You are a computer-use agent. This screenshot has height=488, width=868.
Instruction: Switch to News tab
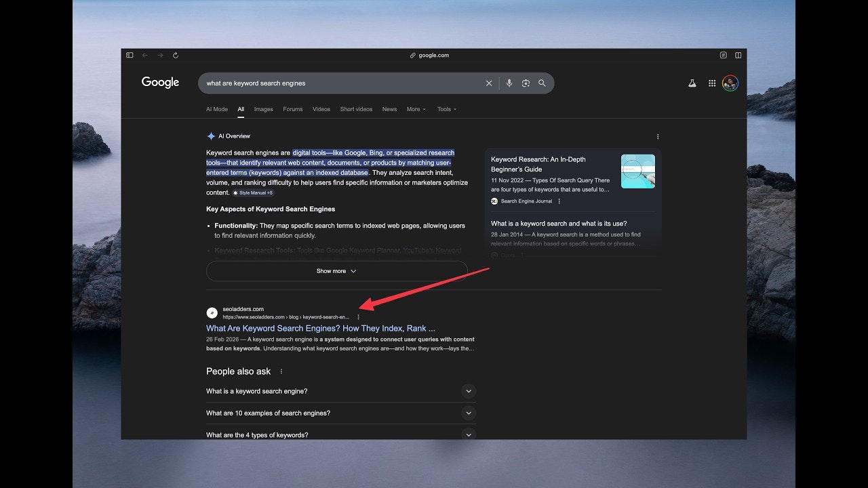click(389, 109)
